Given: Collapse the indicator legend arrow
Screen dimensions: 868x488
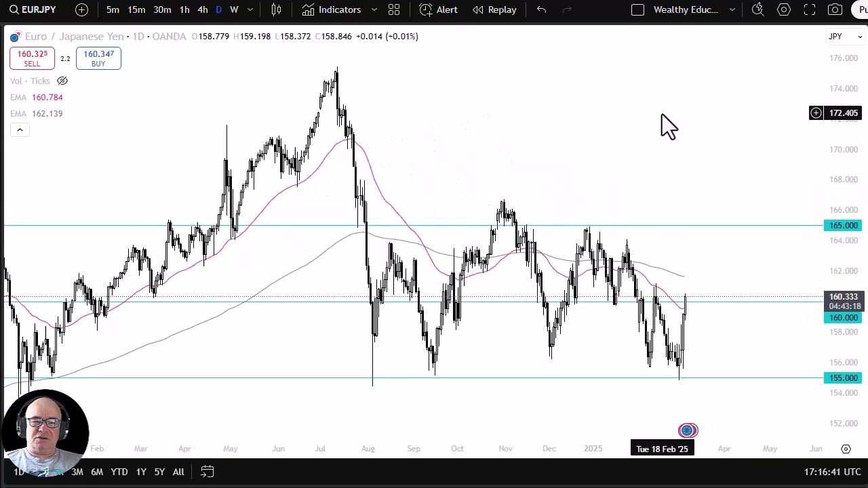Looking at the screenshot, I should pyautogui.click(x=20, y=129).
